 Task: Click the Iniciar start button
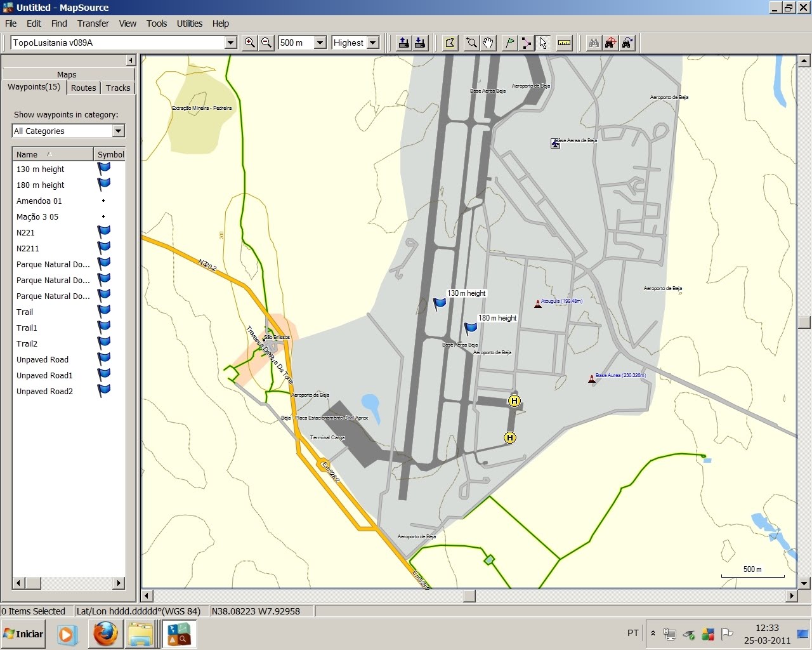coord(23,633)
